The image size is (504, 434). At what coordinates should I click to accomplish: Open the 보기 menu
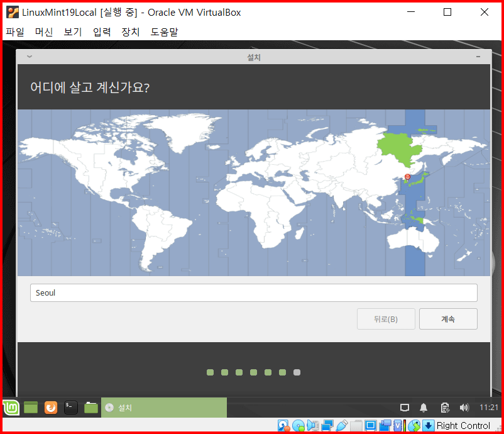click(73, 32)
